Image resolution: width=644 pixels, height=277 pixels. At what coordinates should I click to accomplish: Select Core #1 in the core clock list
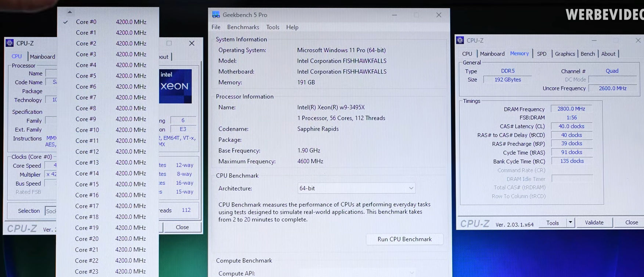(x=108, y=33)
